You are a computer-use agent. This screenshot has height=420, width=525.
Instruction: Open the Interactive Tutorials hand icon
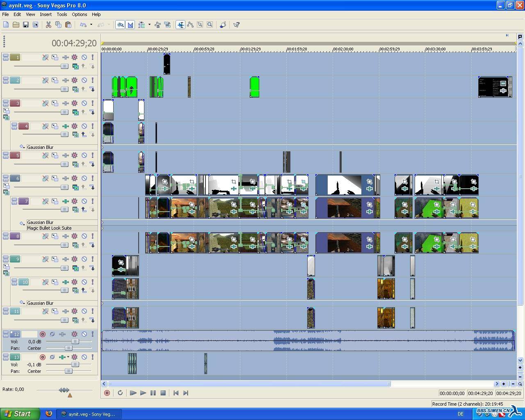[223, 25]
